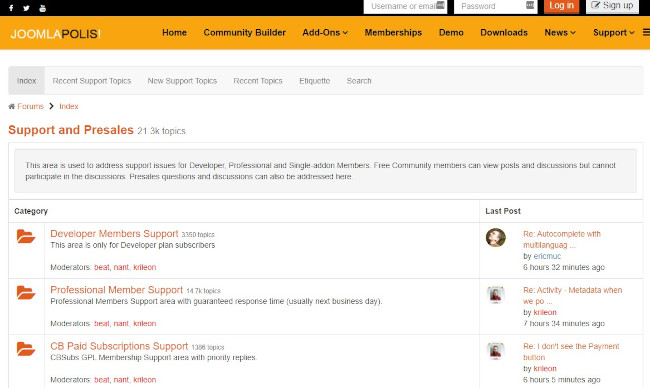Click the CB Paid Subscriptions folder icon
The width and height of the screenshot is (650, 388).
pyautogui.click(x=26, y=349)
